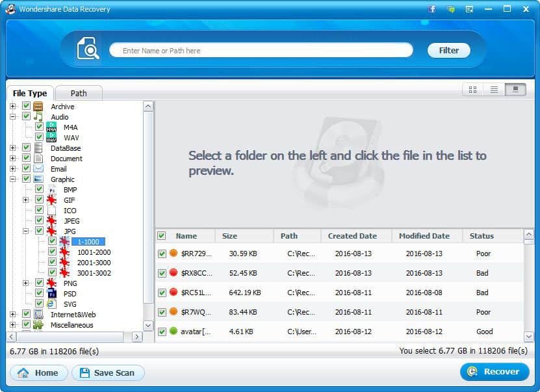Click the Archive category icon
Screen dimensions: 540x392
pyautogui.click(x=38, y=106)
